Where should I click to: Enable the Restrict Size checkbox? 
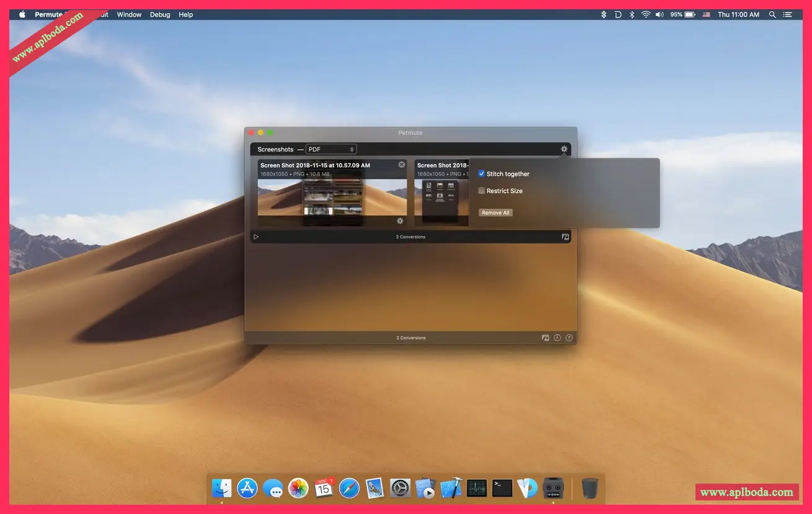pyautogui.click(x=482, y=191)
